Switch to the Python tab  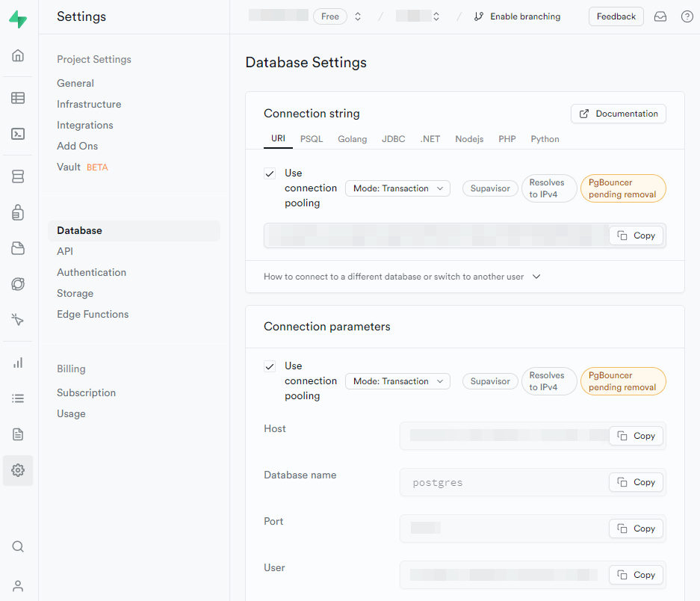(x=545, y=139)
